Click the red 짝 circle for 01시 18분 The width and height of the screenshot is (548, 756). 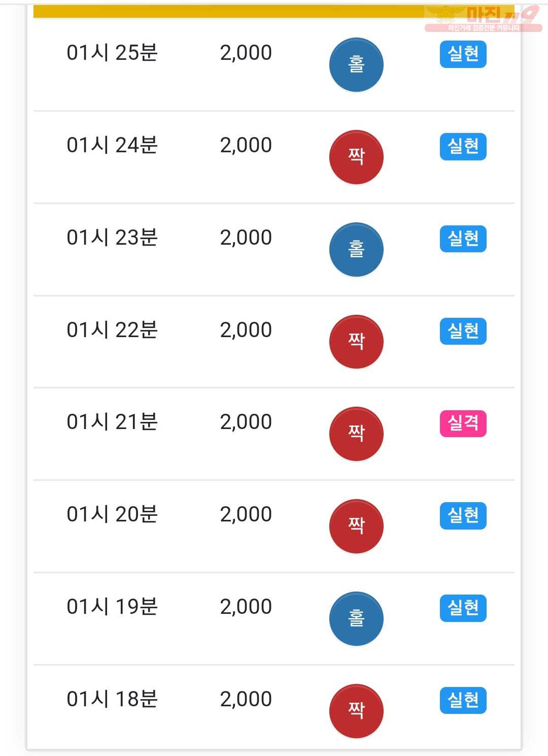pyautogui.click(x=356, y=711)
